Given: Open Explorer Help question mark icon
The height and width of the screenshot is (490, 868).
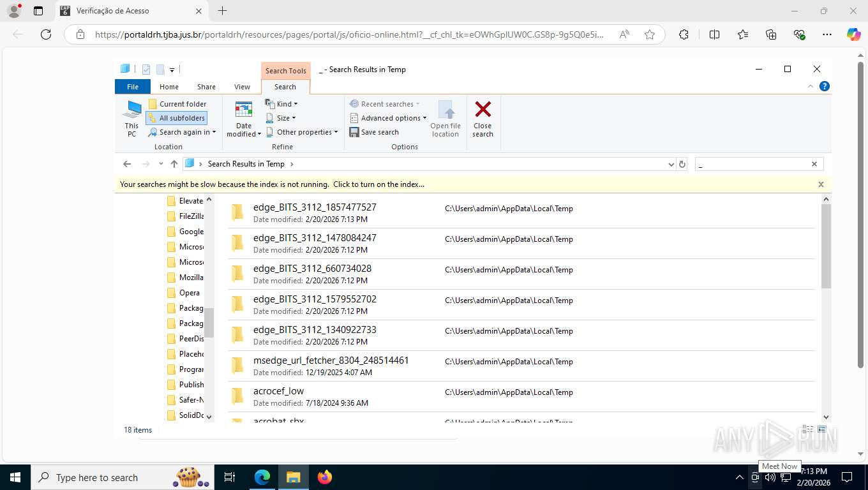Looking at the screenshot, I should [825, 86].
